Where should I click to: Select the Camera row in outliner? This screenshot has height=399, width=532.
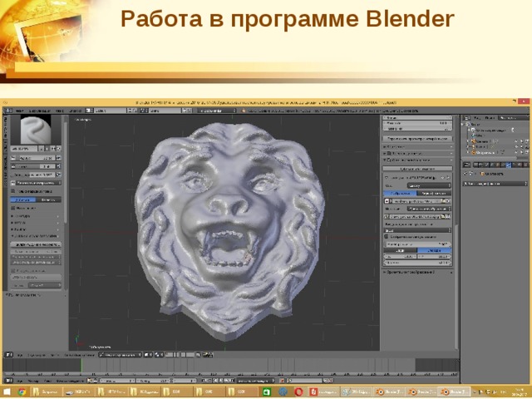click(481, 140)
